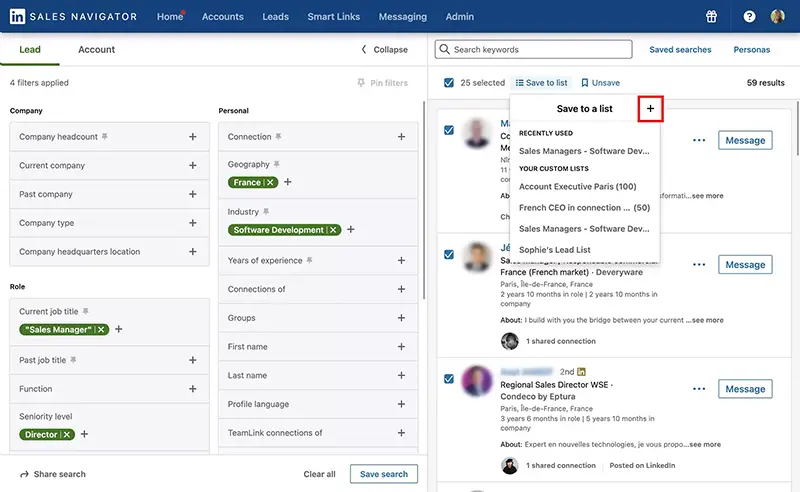This screenshot has height=492, width=800.
Task: Open Saved searches link
Action: coord(680,50)
